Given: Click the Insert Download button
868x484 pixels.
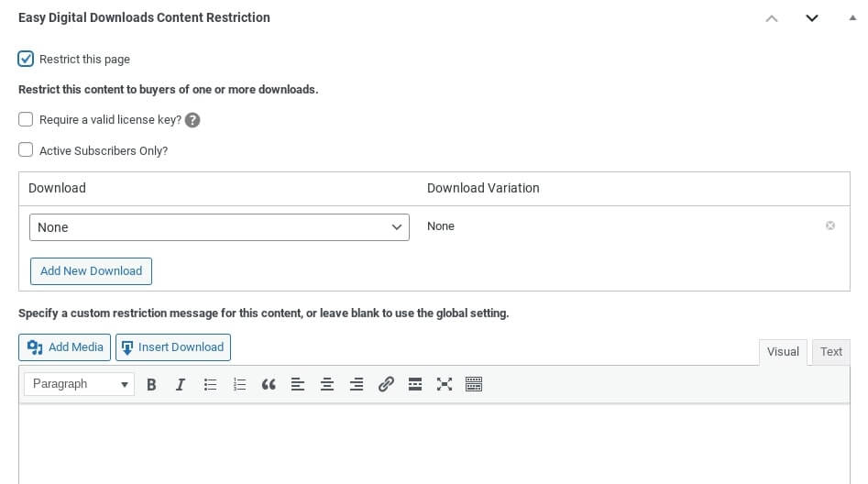Looking at the screenshot, I should click(172, 347).
